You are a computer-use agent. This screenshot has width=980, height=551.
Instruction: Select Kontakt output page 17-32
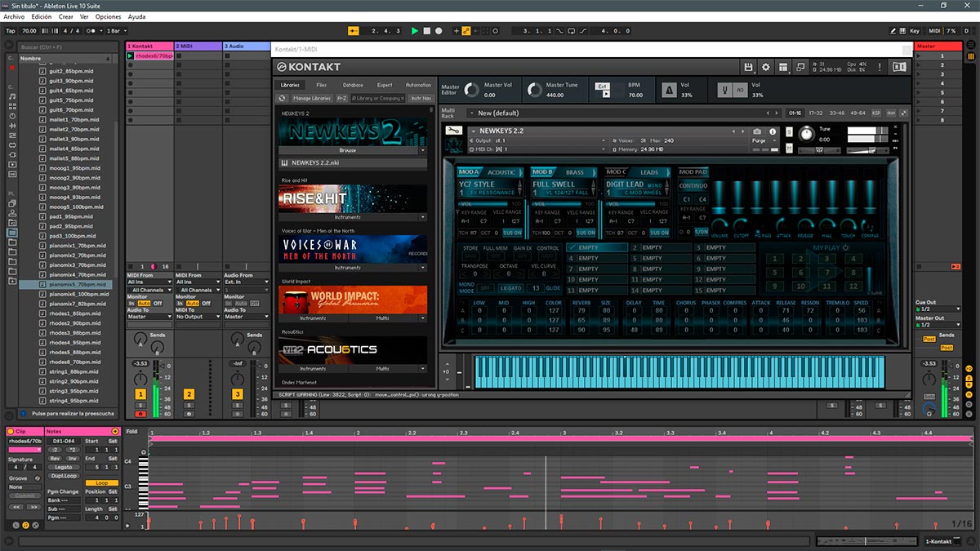(x=816, y=113)
